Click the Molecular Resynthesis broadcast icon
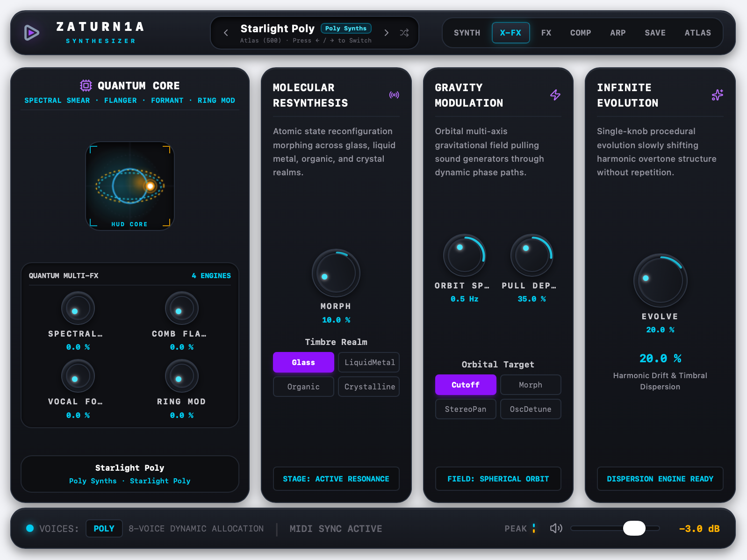Screen dimensions: 747x560 pyautogui.click(x=394, y=95)
